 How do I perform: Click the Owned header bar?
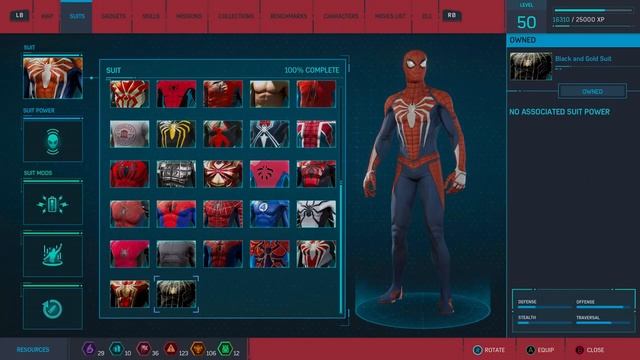point(573,40)
